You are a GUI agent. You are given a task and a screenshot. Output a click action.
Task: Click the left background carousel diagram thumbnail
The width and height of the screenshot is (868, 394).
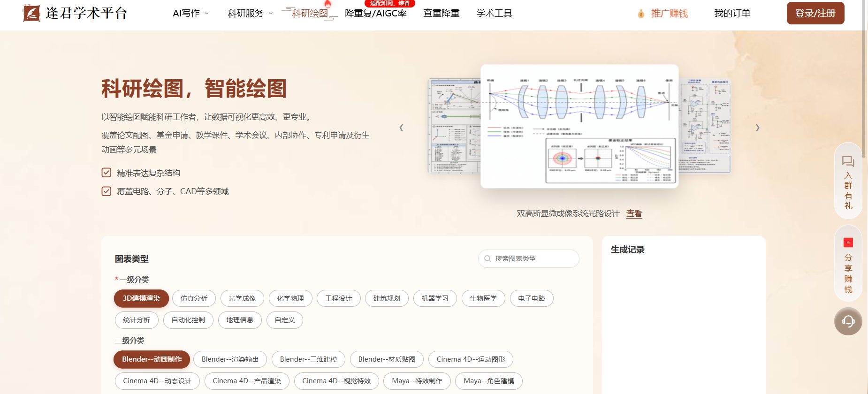coord(454,126)
